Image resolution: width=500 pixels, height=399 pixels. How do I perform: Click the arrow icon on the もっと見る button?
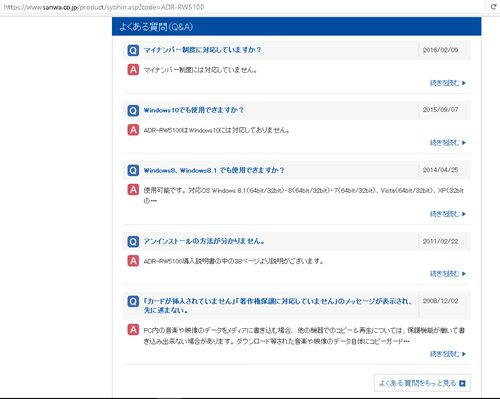pos(462,383)
